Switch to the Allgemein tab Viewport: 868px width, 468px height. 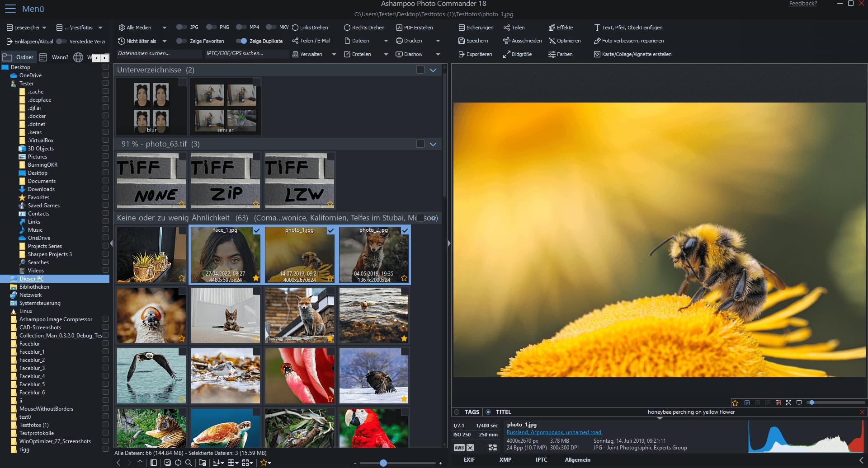pos(578,460)
